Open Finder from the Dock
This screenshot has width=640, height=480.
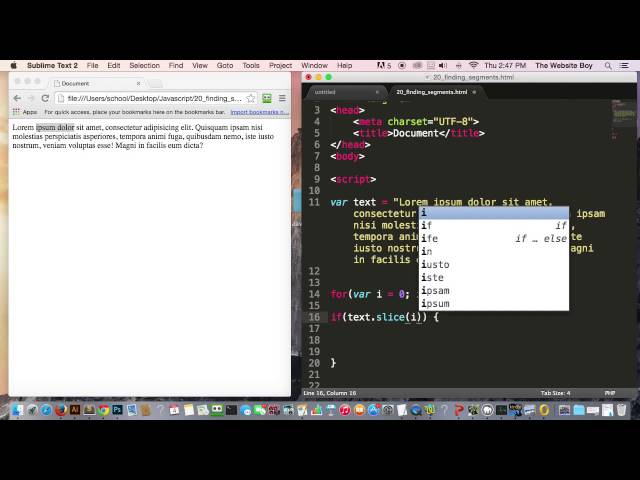click(x=17, y=410)
